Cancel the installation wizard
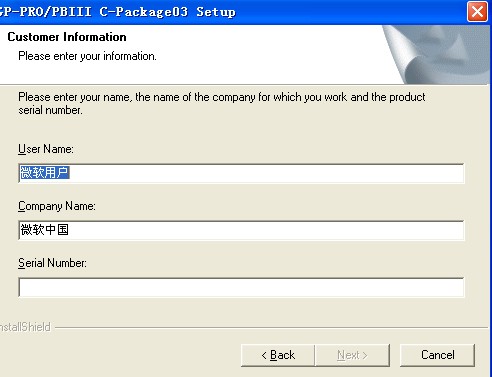Image resolution: width=492 pixels, height=377 pixels. click(437, 355)
